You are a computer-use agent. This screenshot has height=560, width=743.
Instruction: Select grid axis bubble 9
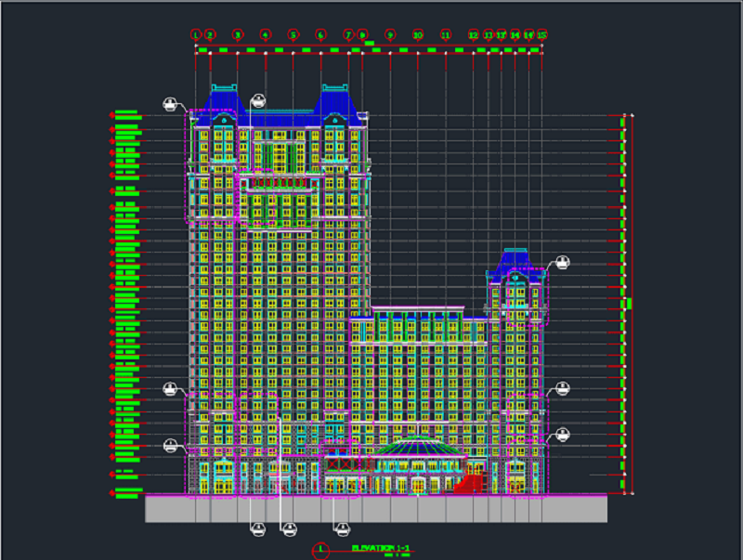click(390, 34)
